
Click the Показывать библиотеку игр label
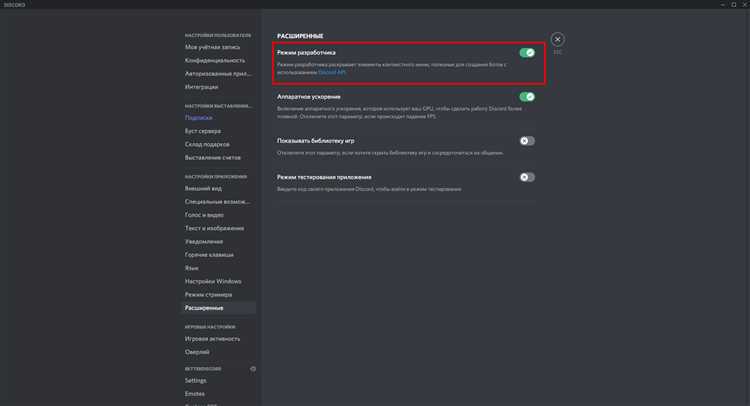pos(316,141)
